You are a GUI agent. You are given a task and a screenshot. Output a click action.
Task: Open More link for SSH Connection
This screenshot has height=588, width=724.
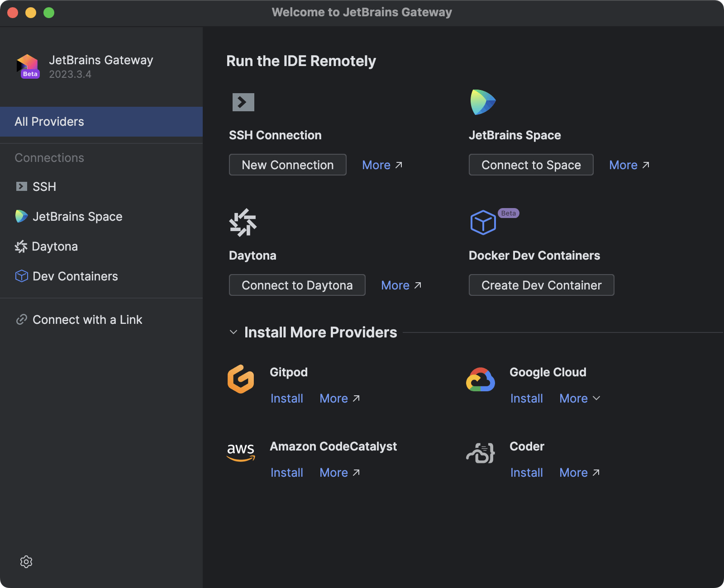coord(382,165)
